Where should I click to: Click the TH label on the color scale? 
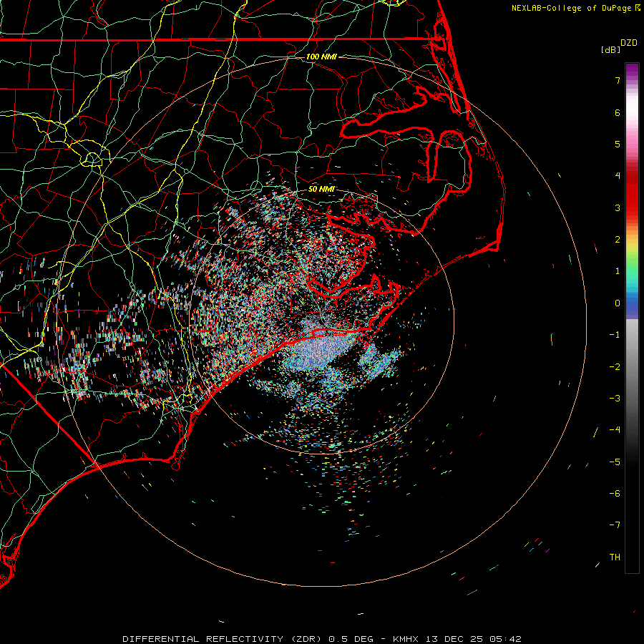615,557
